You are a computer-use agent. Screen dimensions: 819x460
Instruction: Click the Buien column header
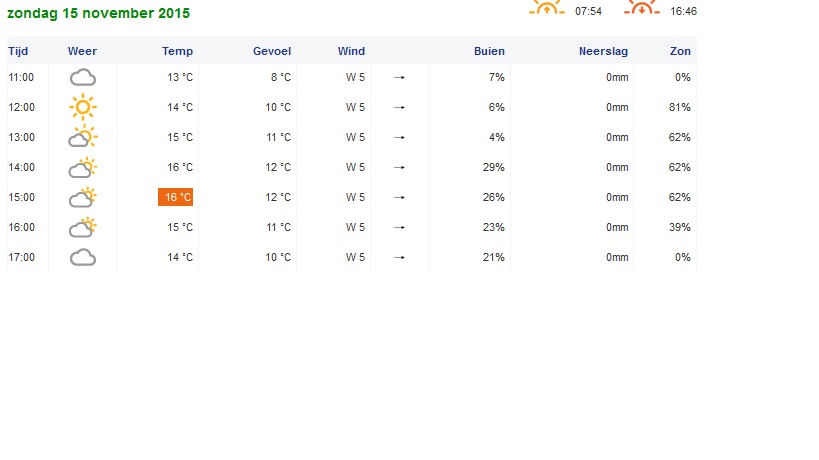pyautogui.click(x=489, y=51)
